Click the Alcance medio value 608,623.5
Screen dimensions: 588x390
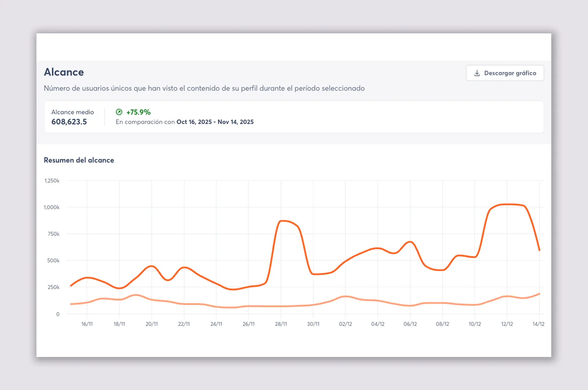tap(69, 122)
